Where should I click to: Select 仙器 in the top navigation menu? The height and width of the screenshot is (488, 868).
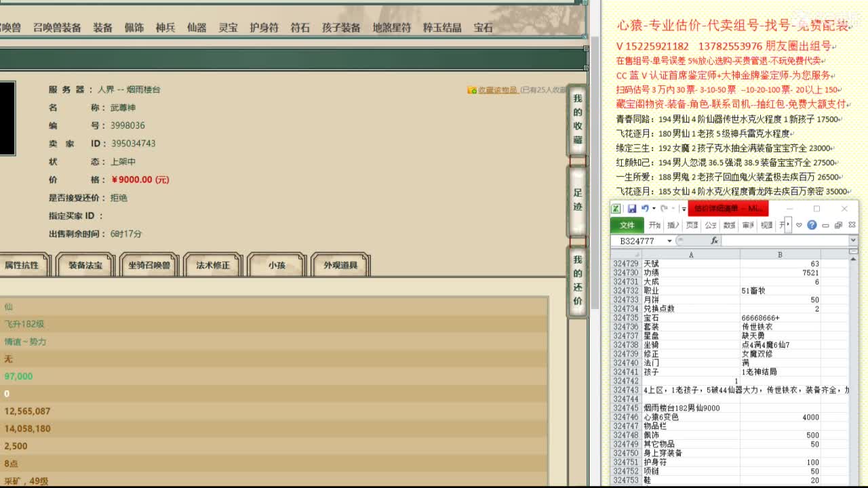[x=196, y=28]
